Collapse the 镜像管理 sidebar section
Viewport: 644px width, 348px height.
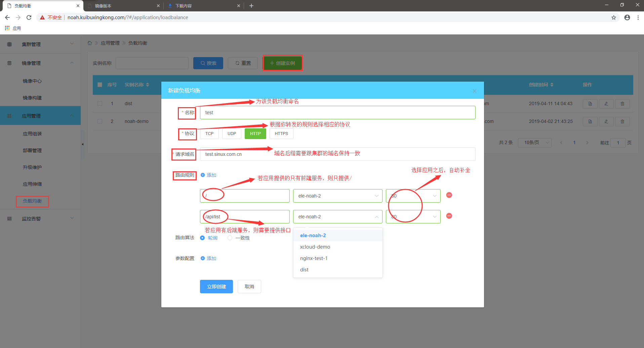pyautogui.click(x=40, y=63)
